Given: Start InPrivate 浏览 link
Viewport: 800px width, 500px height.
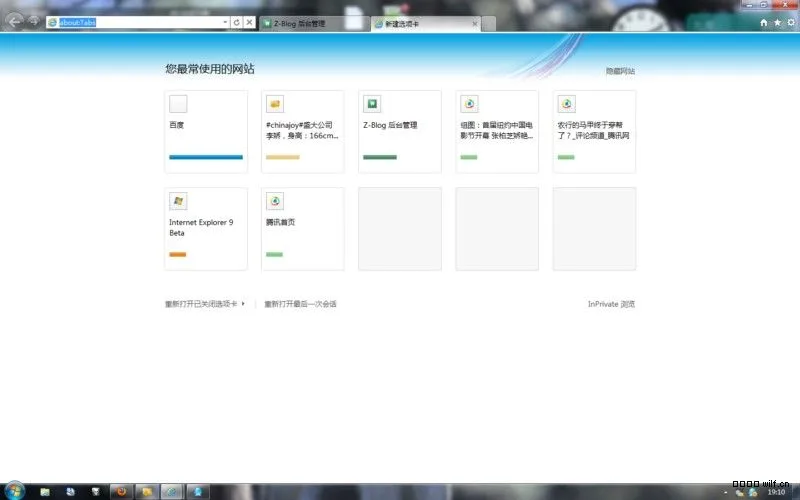Looking at the screenshot, I should click(611, 304).
